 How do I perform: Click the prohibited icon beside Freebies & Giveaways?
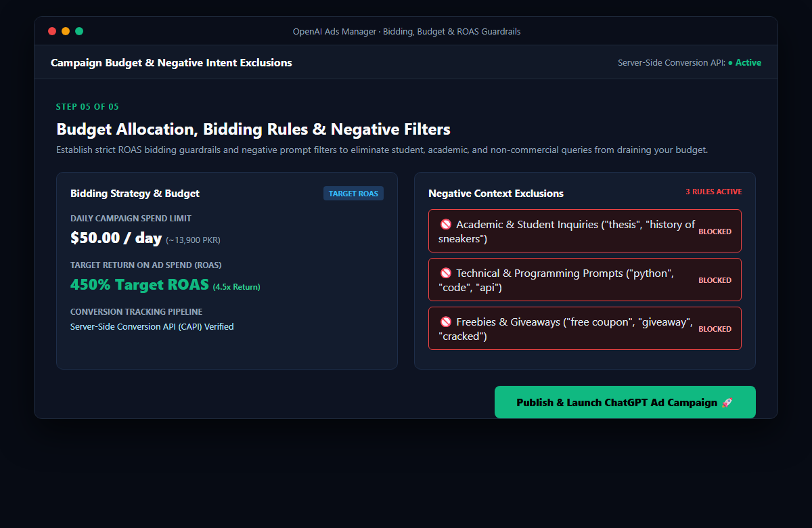pos(446,322)
